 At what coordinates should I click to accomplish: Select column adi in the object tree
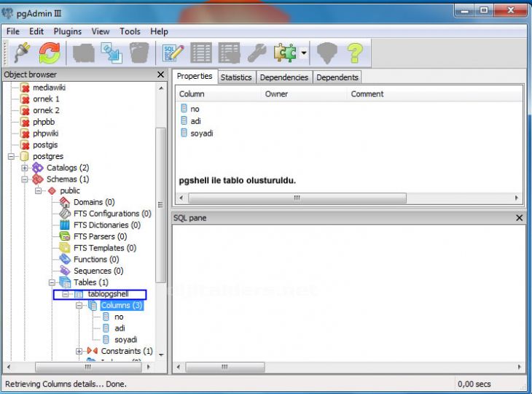(120, 328)
